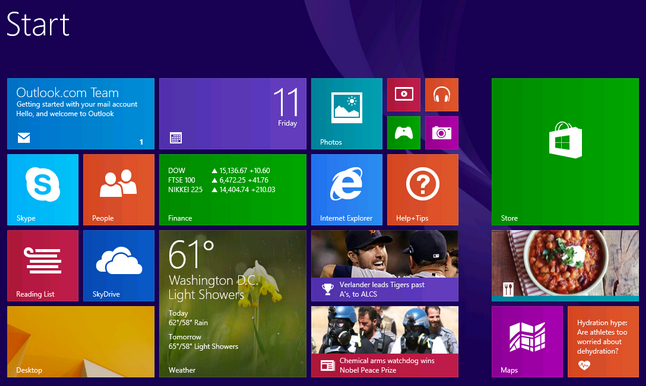
Task: Open the Weather tile for Washington D.C.
Action: pyautogui.click(x=233, y=304)
